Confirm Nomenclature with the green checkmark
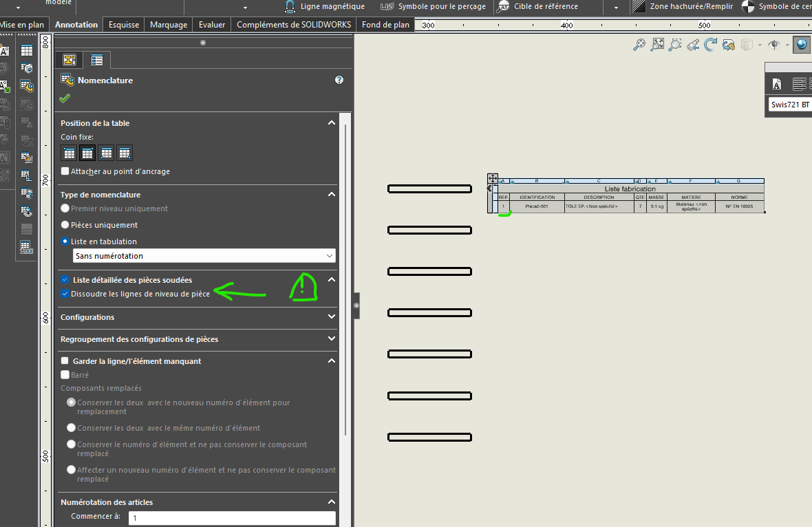The width and height of the screenshot is (812, 527). [x=65, y=99]
